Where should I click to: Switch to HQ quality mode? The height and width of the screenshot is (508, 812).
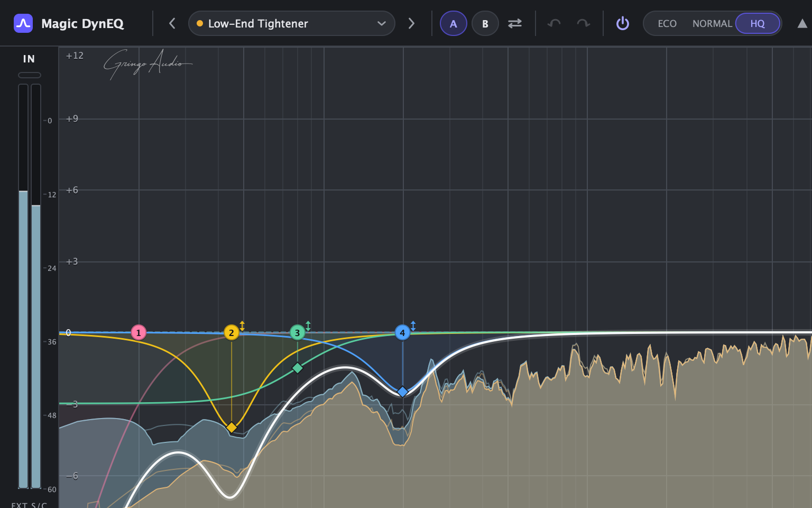[x=758, y=23]
